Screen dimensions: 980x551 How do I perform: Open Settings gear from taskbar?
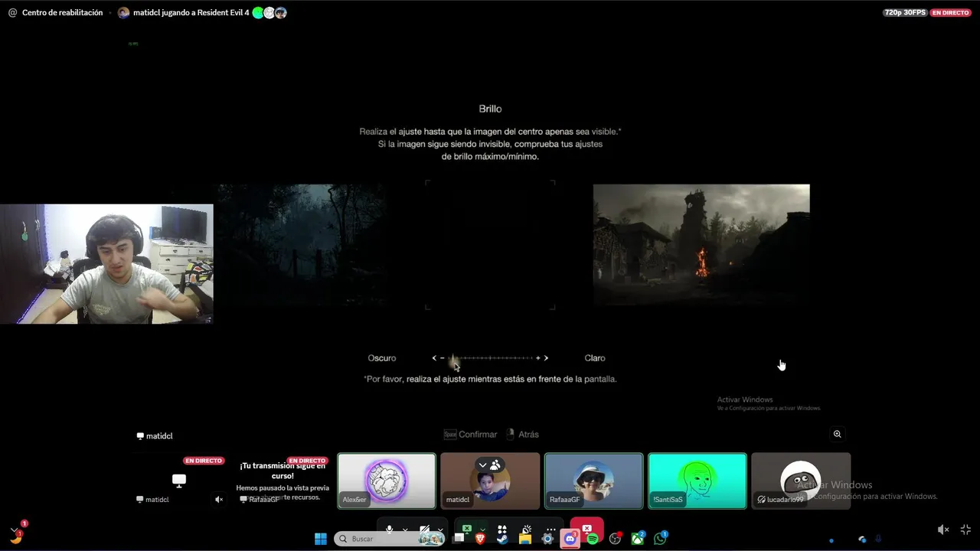click(547, 539)
